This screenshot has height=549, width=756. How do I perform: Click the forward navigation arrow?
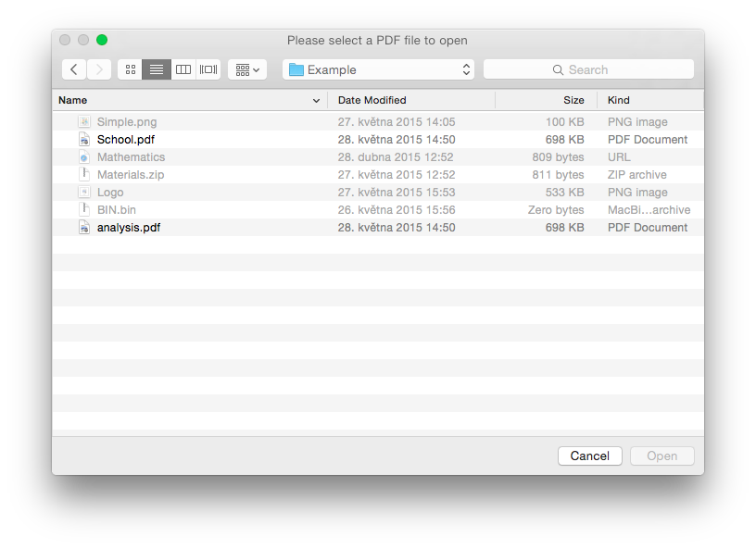click(97, 69)
